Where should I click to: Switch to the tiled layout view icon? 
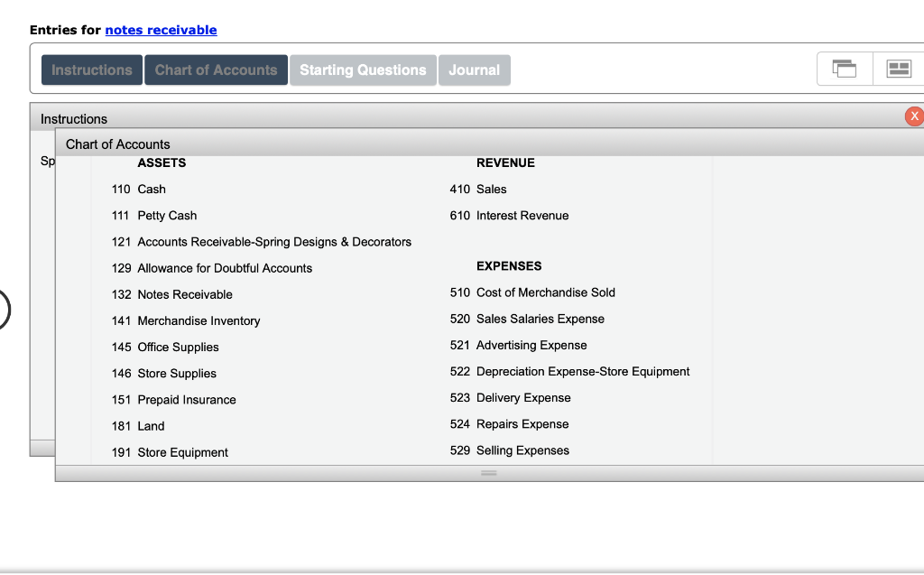point(897,69)
